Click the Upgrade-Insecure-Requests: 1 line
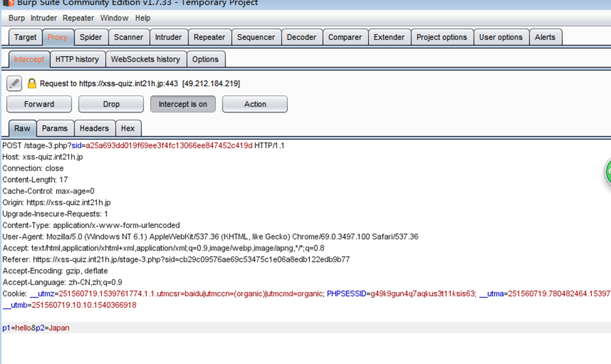The image size is (611, 364). (55, 214)
